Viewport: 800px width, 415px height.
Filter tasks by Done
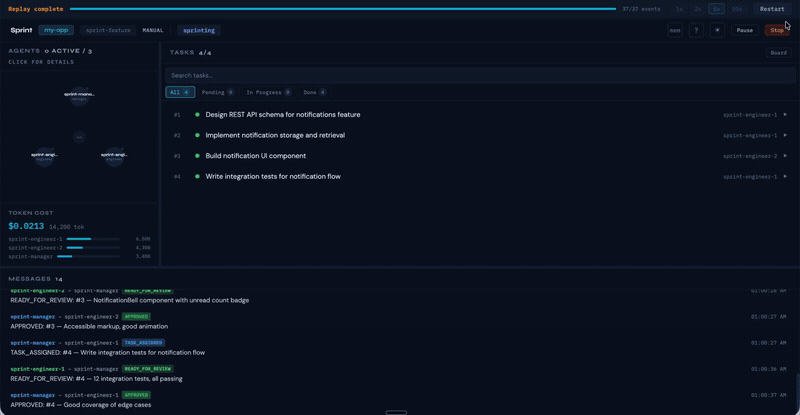(314, 92)
